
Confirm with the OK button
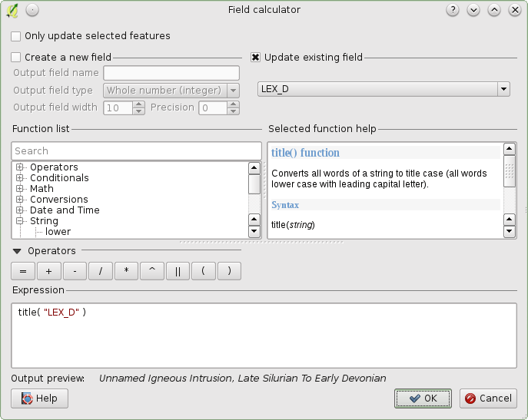(423, 399)
